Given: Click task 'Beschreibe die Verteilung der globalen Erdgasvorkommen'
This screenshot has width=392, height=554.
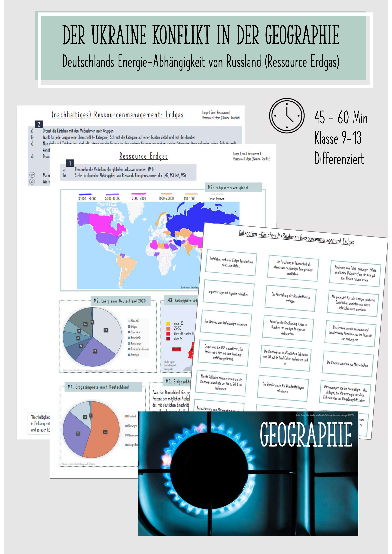Looking at the screenshot, I should pos(114,169).
